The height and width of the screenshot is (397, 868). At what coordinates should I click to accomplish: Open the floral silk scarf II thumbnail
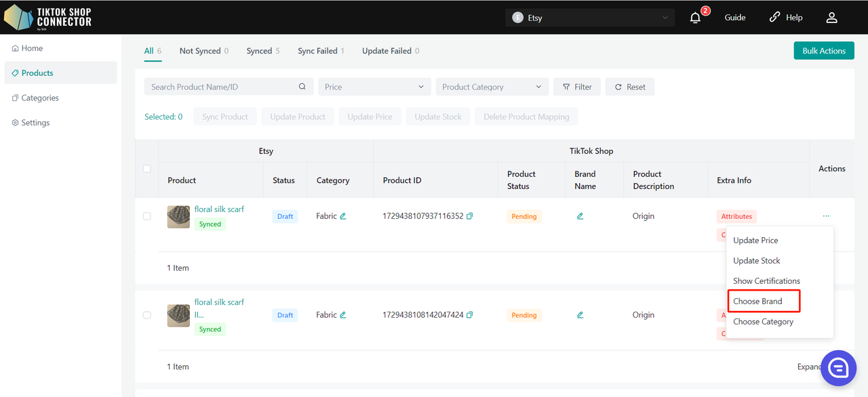(178, 316)
